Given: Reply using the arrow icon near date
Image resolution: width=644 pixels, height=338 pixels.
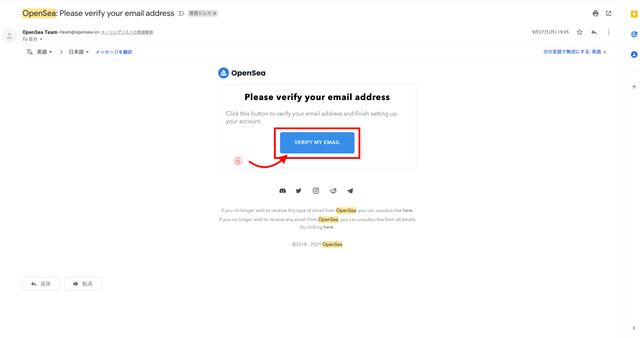Looking at the screenshot, I should [x=594, y=32].
